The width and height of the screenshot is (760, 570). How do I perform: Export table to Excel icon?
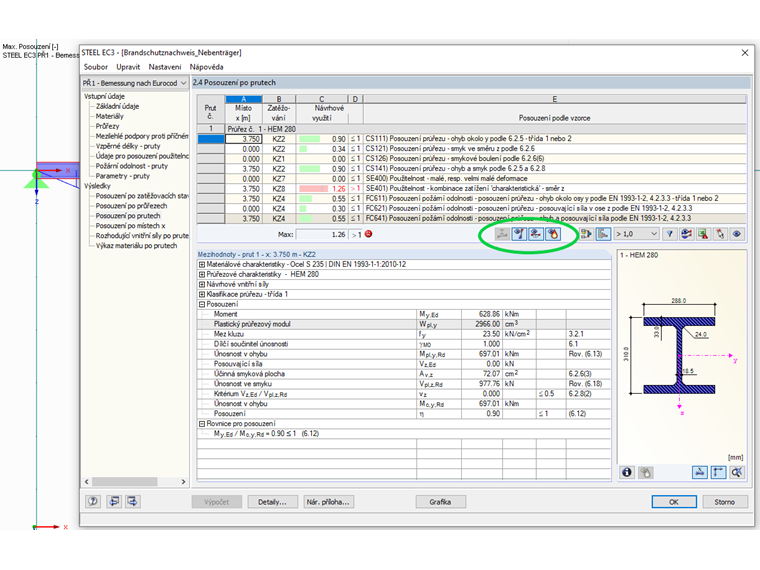pyautogui.click(x=703, y=234)
